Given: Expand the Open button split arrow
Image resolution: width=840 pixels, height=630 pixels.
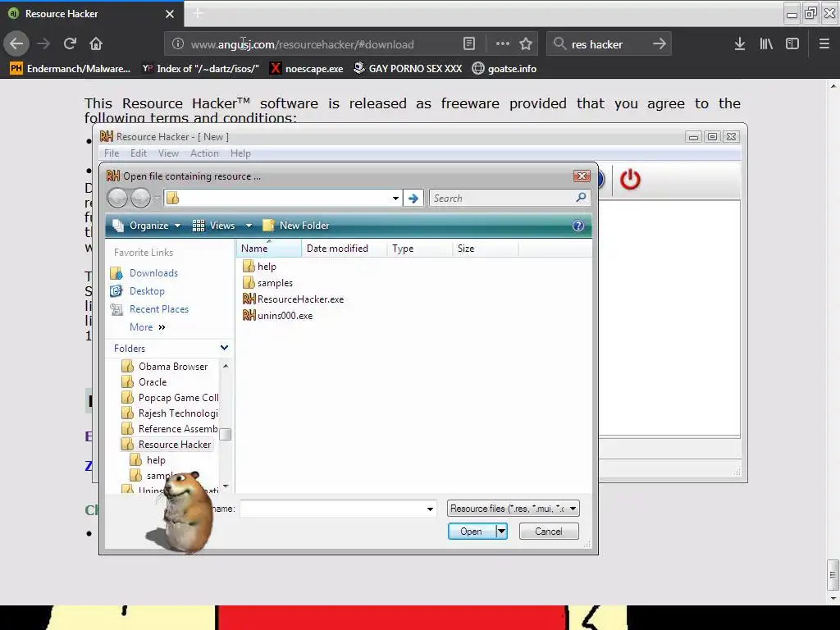Looking at the screenshot, I should (x=501, y=532).
